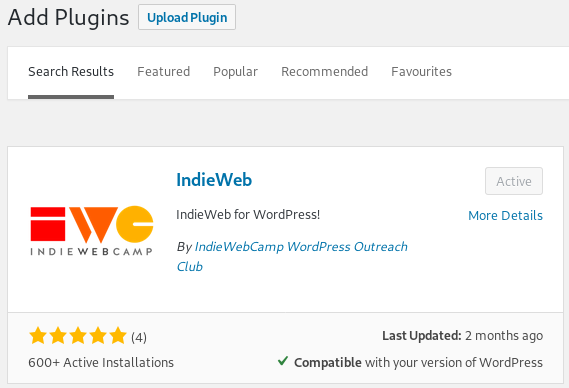Click the green compatibility checkmark icon
The image size is (569, 388).
pos(283,361)
